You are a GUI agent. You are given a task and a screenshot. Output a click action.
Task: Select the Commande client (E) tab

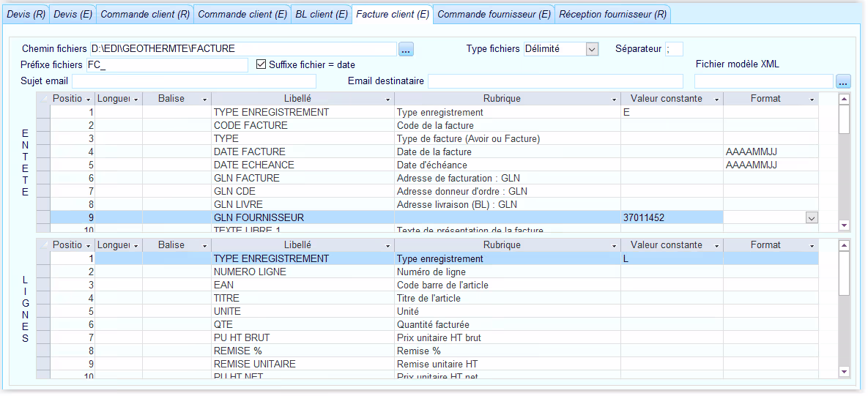tap(242, 15)
